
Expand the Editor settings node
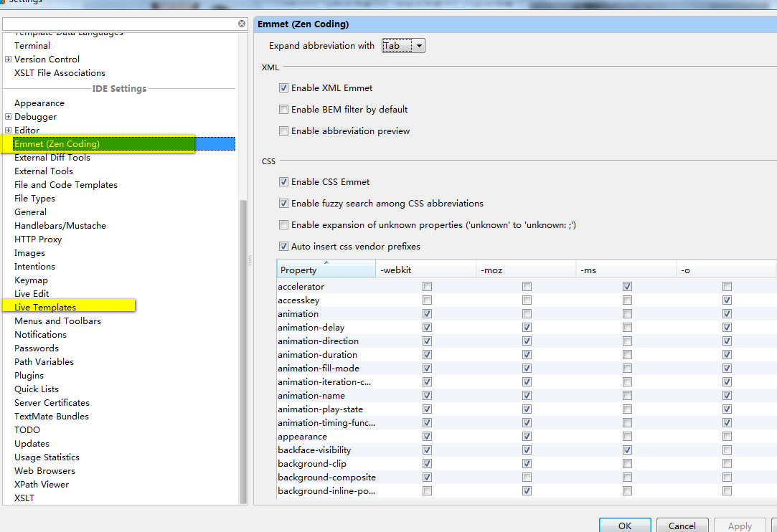[8, 130]
